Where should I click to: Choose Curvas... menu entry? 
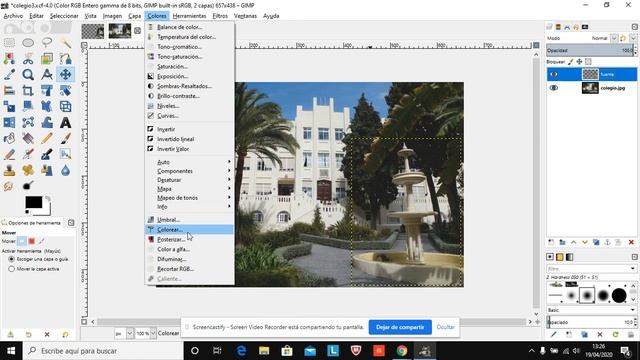pyautogui.click(x=190, y=116)
